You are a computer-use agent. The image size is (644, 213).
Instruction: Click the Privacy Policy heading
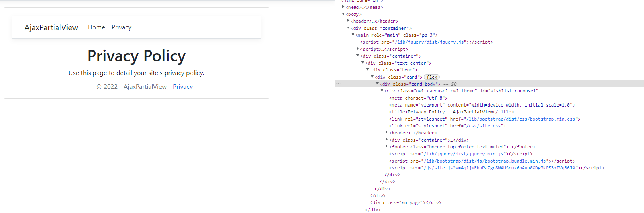pos(137,56)
